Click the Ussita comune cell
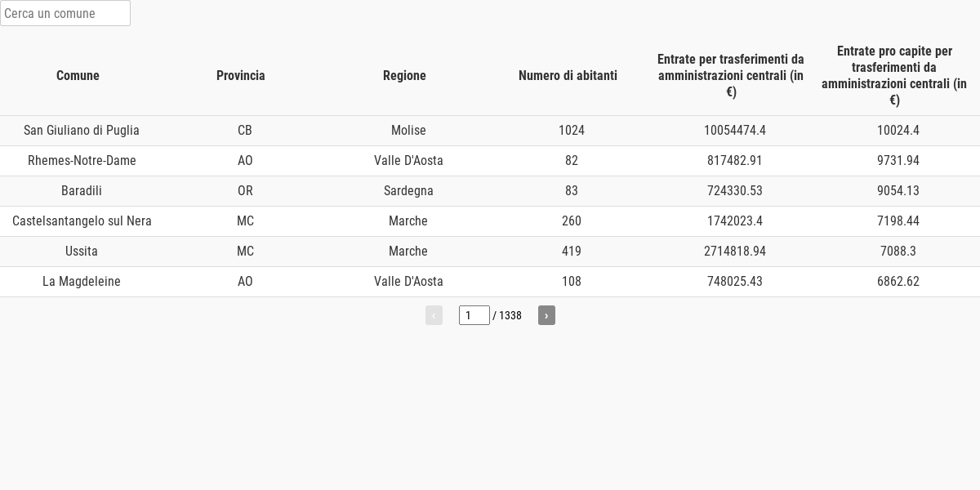The width and height of the screenshot is (980, 490). (82, 252)
